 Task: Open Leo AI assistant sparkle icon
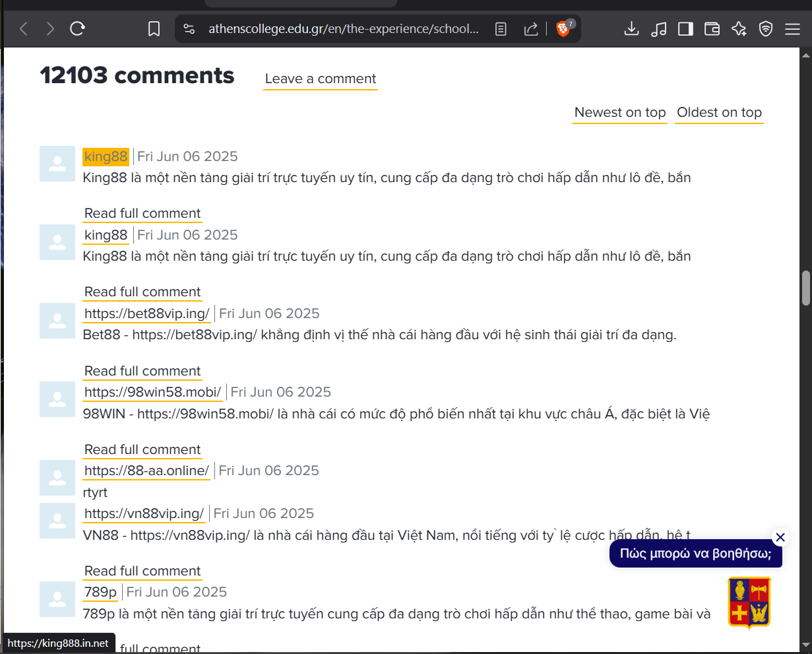[739, 28]
